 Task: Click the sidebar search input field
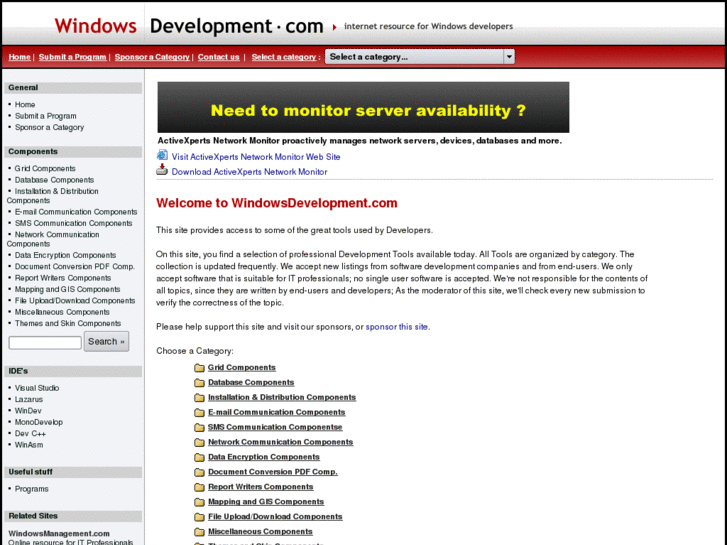click(45, 343)
